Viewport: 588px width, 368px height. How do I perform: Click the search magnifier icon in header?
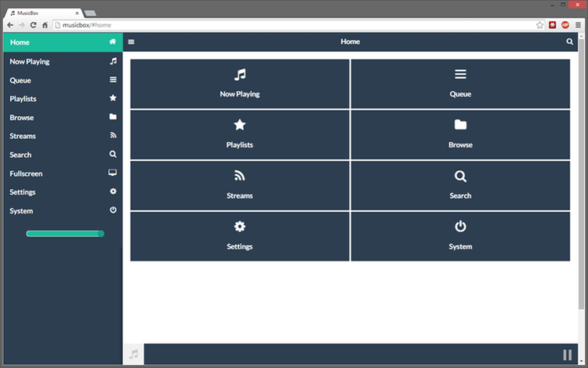point(570,42)
